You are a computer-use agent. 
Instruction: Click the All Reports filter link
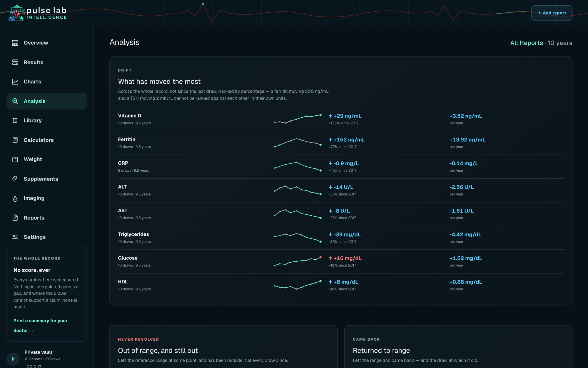click(x=527, y=43)
